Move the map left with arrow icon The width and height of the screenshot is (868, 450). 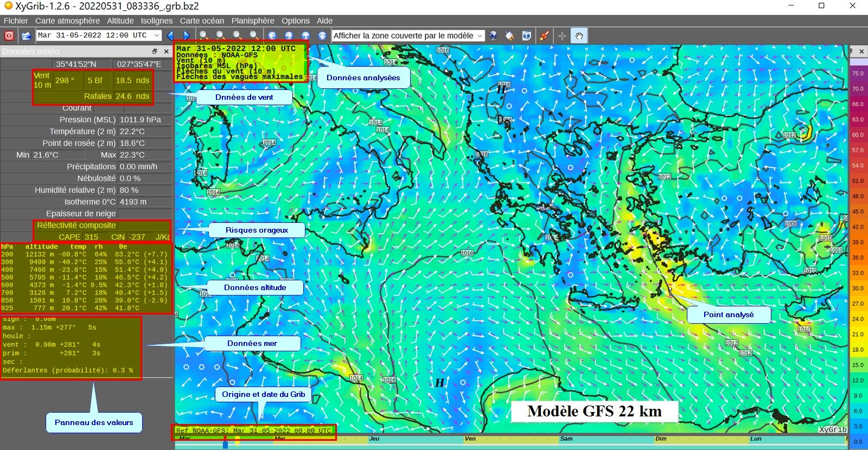click(x=272, y=36)
